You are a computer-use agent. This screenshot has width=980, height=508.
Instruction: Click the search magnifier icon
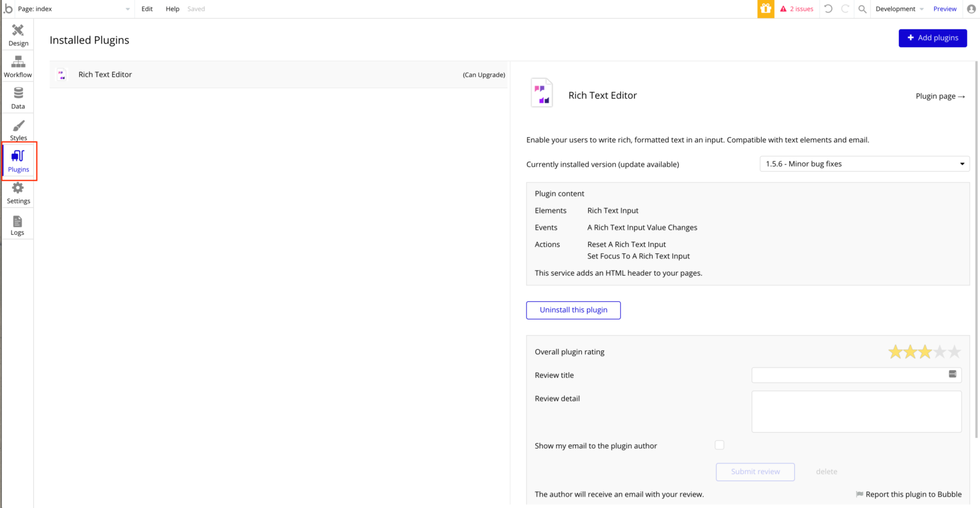click(x=862, y=9)
